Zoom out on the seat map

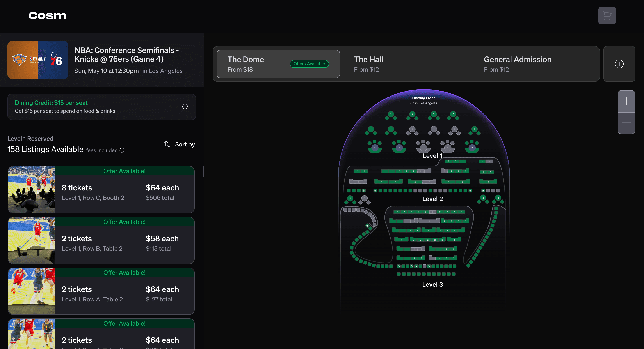(x=626, y=123)
